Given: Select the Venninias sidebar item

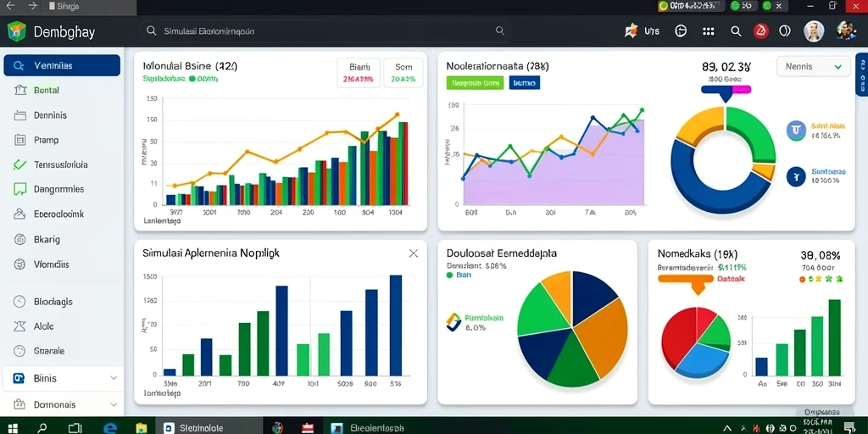Looking at the screenshot, I should coord(61,65).
